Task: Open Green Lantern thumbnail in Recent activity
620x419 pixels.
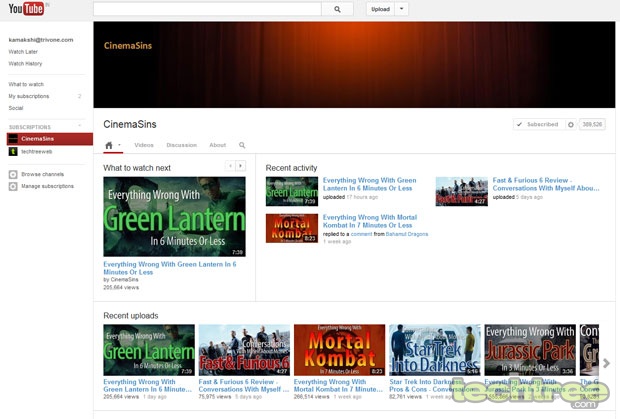Action: tap(292, 191)
